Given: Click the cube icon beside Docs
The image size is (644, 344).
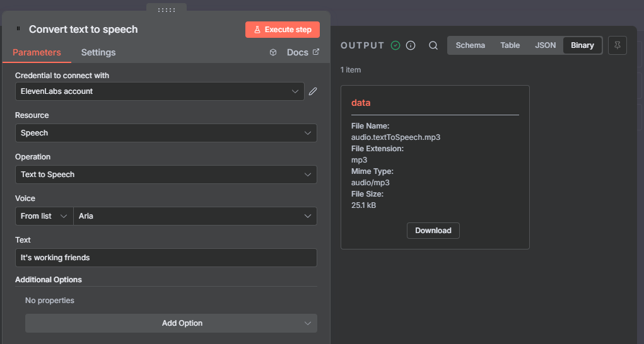Looking at the screenshot, I should pyautogui.click(x=273, y=52).
